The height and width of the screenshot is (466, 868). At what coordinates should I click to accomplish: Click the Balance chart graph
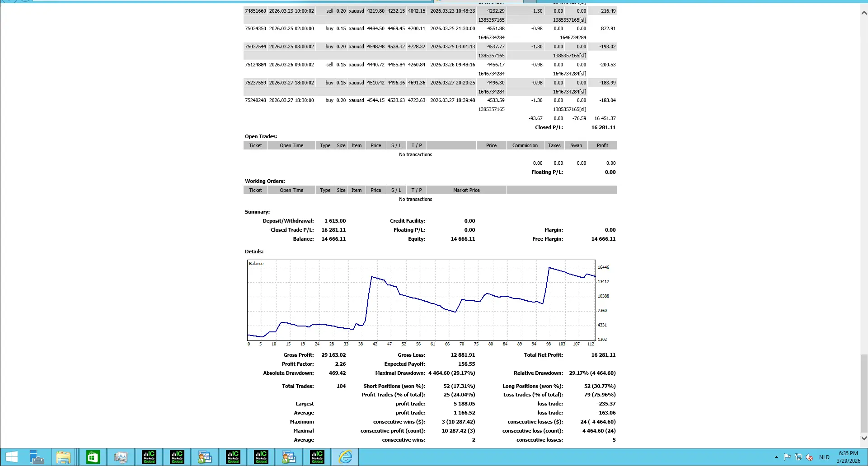(421, 300)
